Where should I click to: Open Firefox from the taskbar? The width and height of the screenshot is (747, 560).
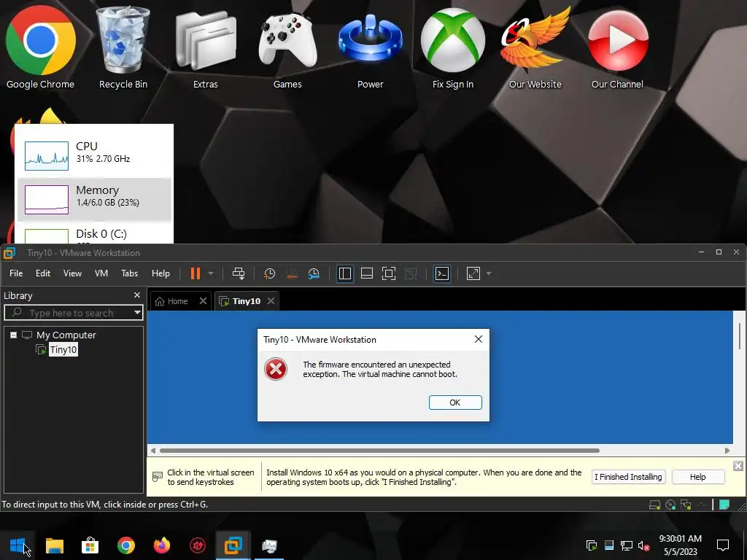coord(161,545)
